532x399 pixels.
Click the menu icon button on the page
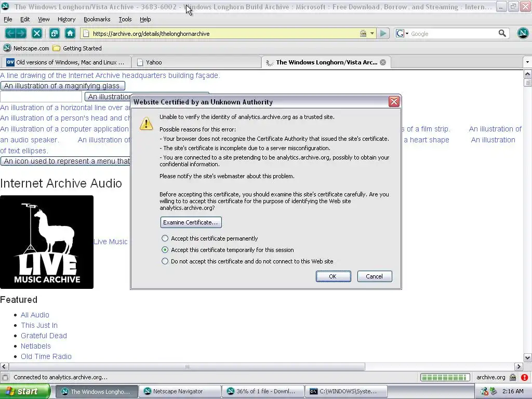pos(66,161)
